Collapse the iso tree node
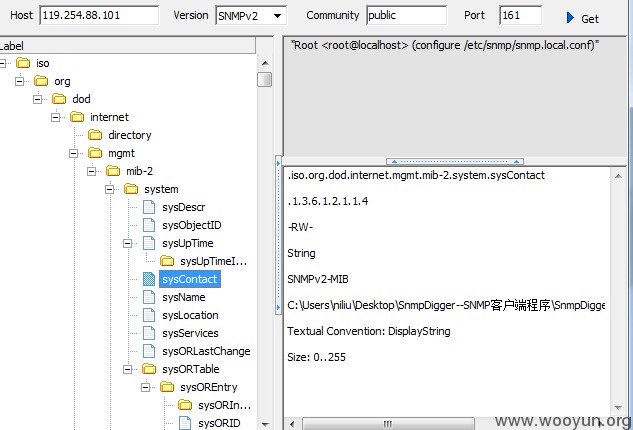This screenshot has width=633, height=430. (x=2, y=63)
